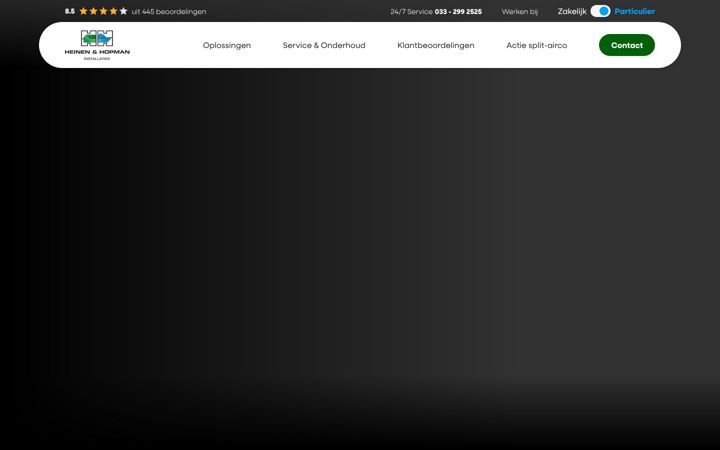Select the Particulier label
This screenshot has height=450, width=720.
[635, 11]
